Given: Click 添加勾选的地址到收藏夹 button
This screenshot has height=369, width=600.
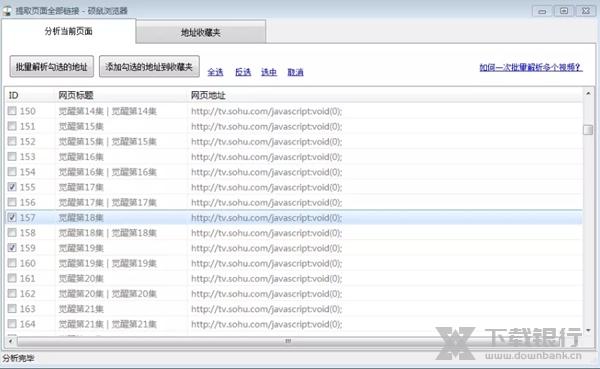Looking at the screenshot, I should (149, 67).
